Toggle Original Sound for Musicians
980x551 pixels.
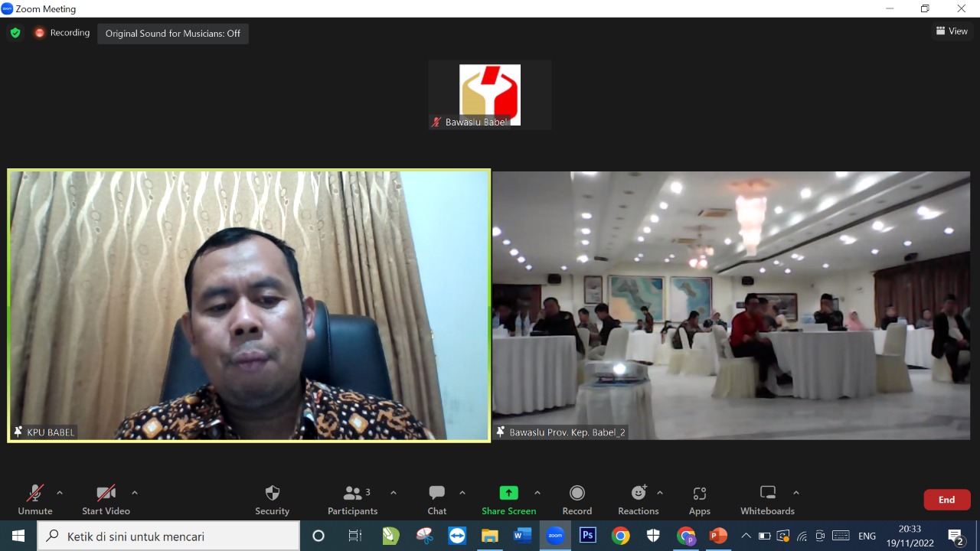[173, 34]
